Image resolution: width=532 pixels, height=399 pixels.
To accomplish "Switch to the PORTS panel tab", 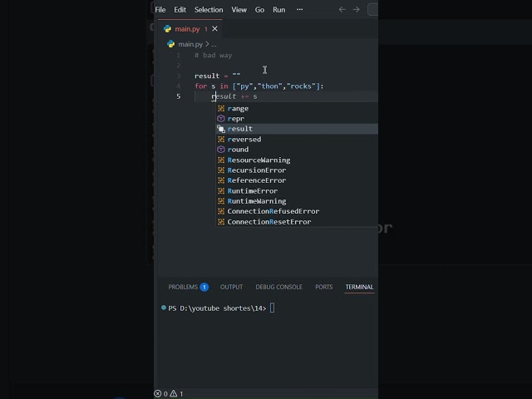I will pyautogui.click(x=324, y=287).
